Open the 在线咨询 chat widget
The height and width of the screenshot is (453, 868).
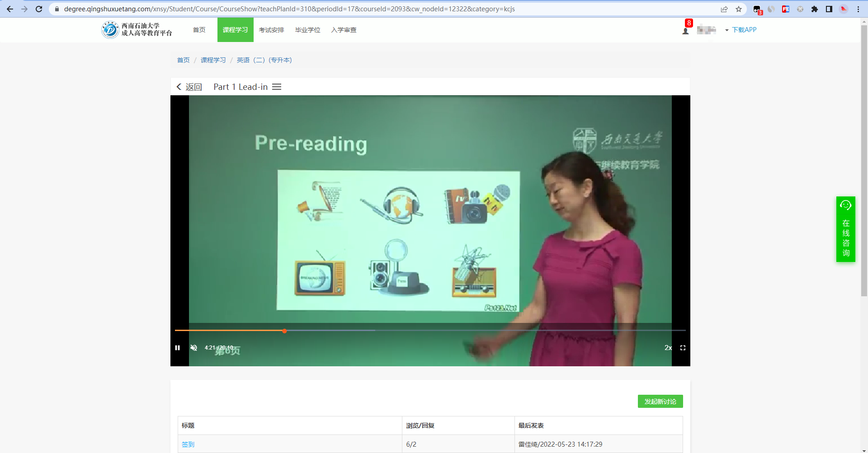[x=846, y=229]
